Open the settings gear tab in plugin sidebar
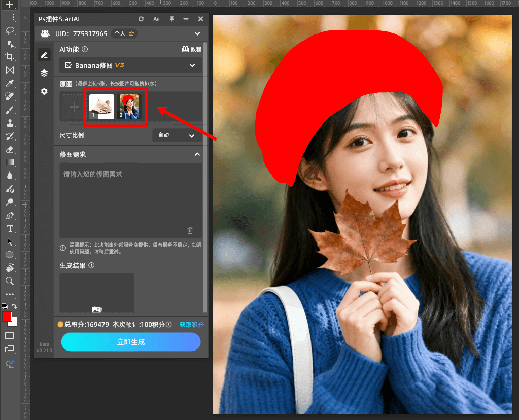The width and height of the screenshot is (519, 420). coord(45,91)
